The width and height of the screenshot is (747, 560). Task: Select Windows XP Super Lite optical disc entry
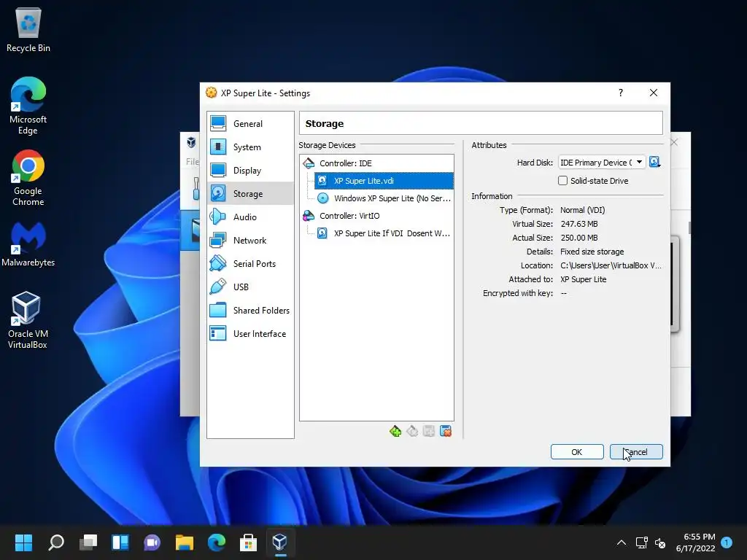point(384,198)
